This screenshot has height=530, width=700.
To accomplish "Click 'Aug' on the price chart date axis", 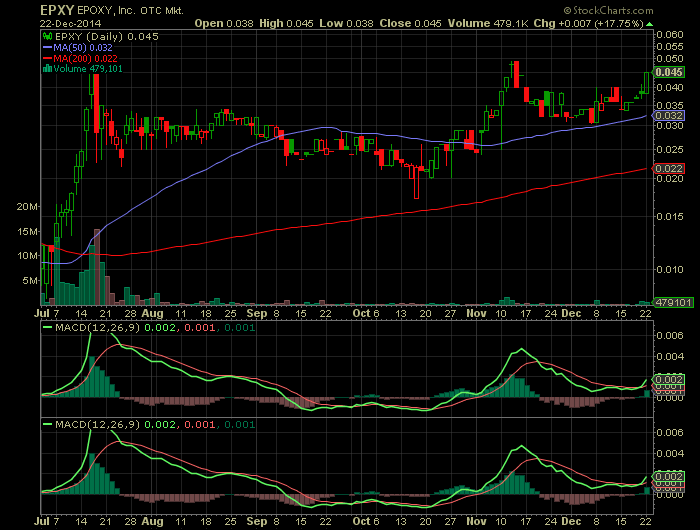I will pos(152,313).
